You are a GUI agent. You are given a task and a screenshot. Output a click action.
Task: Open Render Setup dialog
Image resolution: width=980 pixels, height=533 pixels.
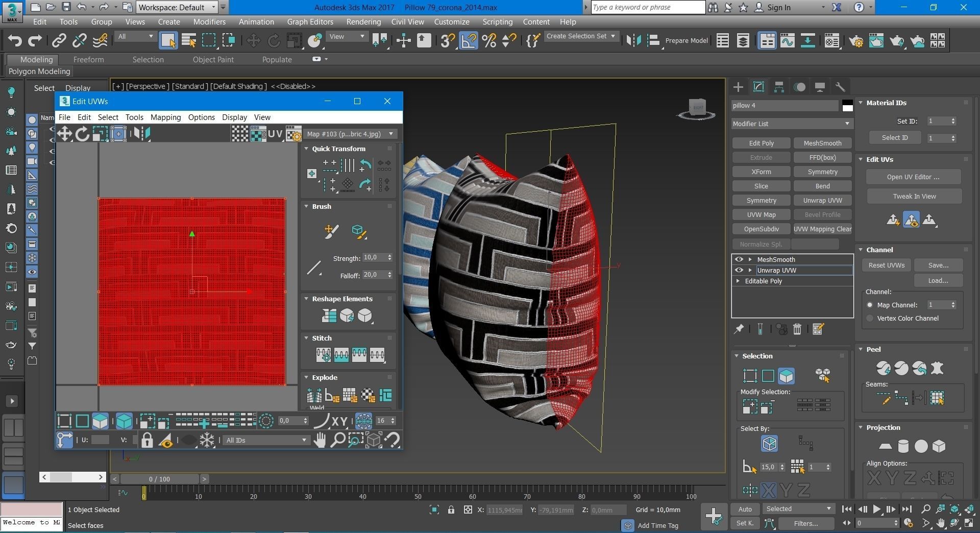856,41
